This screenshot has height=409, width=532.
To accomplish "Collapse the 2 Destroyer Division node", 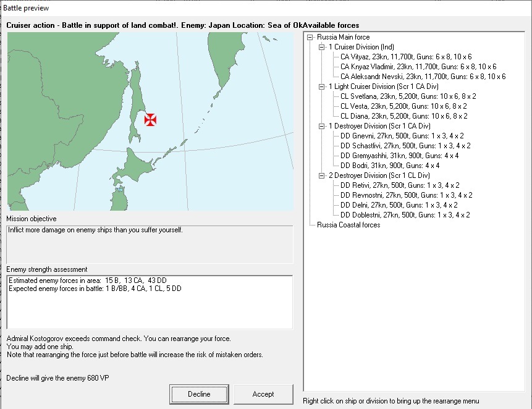I will pos(321,175).
